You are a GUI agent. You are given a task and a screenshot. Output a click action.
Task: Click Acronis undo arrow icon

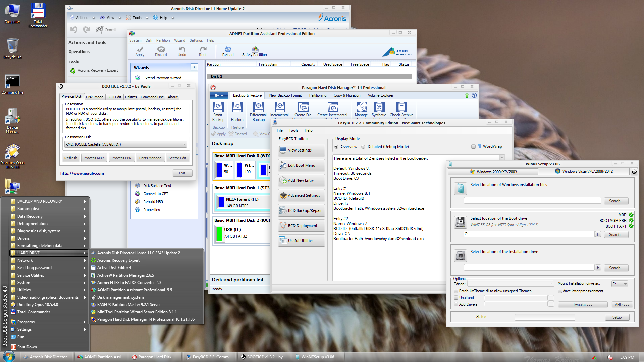[74, 29]
